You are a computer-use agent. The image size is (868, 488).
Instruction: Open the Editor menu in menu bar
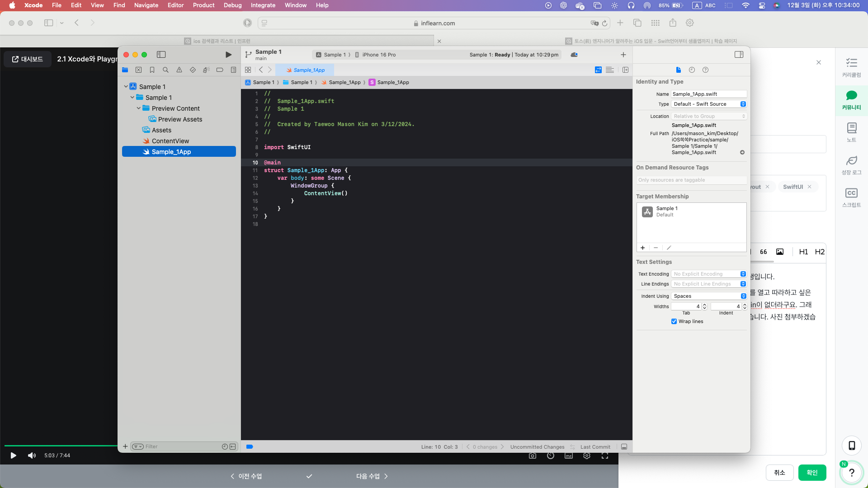coord(175,5)
